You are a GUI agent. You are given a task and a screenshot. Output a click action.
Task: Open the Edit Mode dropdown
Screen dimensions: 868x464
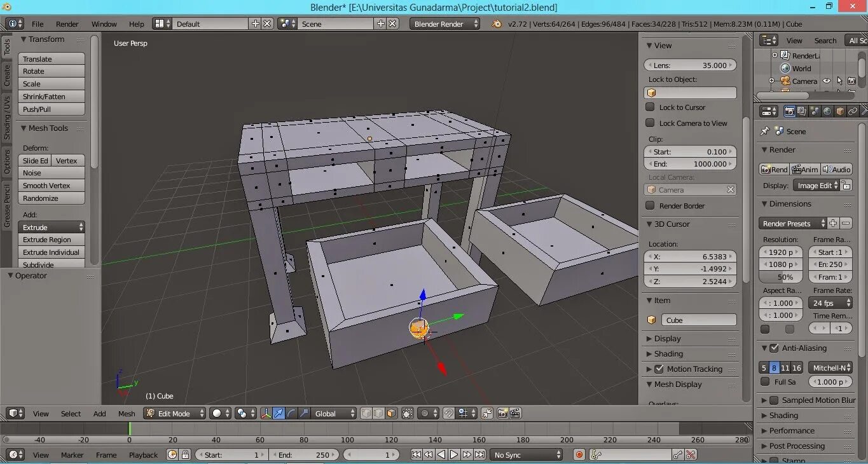click(x=174, y=413)
